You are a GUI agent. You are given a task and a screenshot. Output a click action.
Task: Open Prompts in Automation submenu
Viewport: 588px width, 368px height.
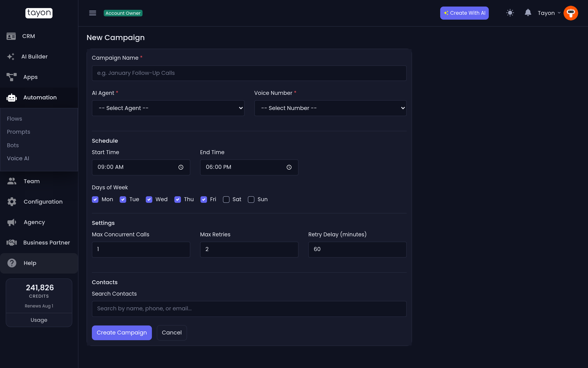tap(18, 132)
